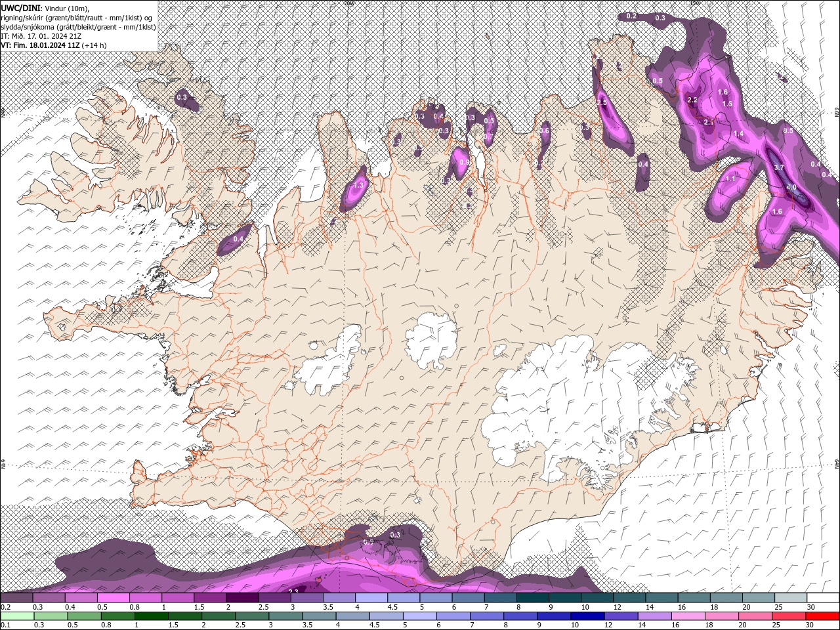Click the "rigning/skúrir" rain description line
The width and height of the screenshot is (840, 630).
[77, 18]
